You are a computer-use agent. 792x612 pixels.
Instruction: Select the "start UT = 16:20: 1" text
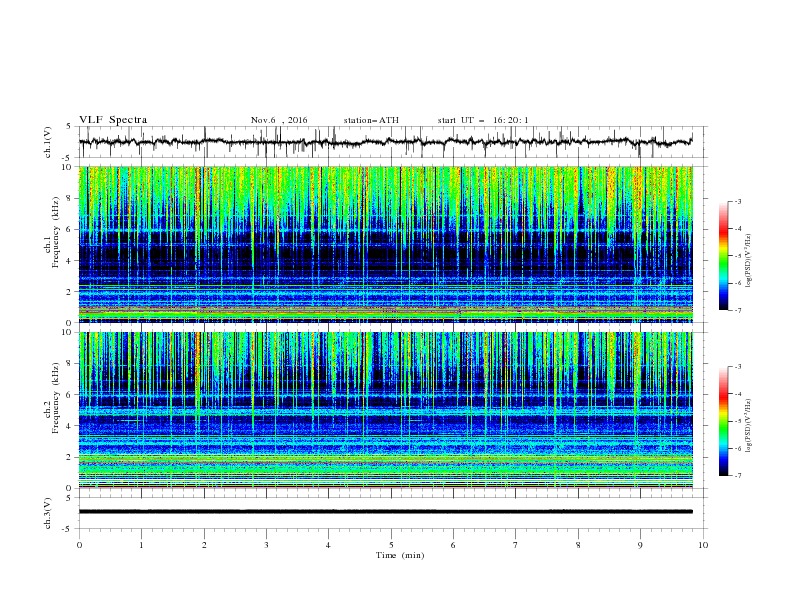pos(483,120)
